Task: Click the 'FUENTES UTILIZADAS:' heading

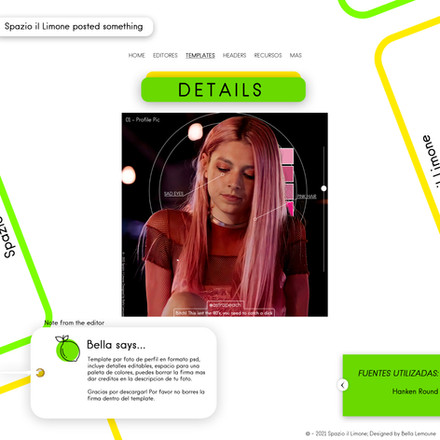Action: [398, 373]
